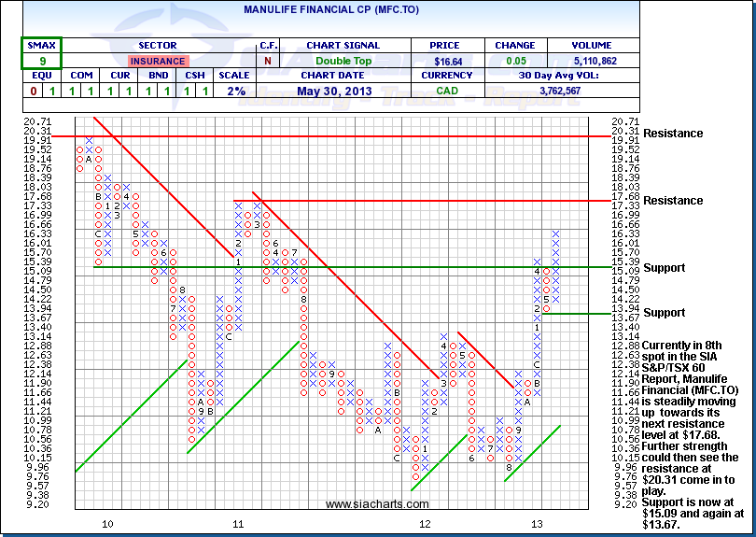Click the C.F. value N
Screen dimensions: 756x537
click(266, 61)
